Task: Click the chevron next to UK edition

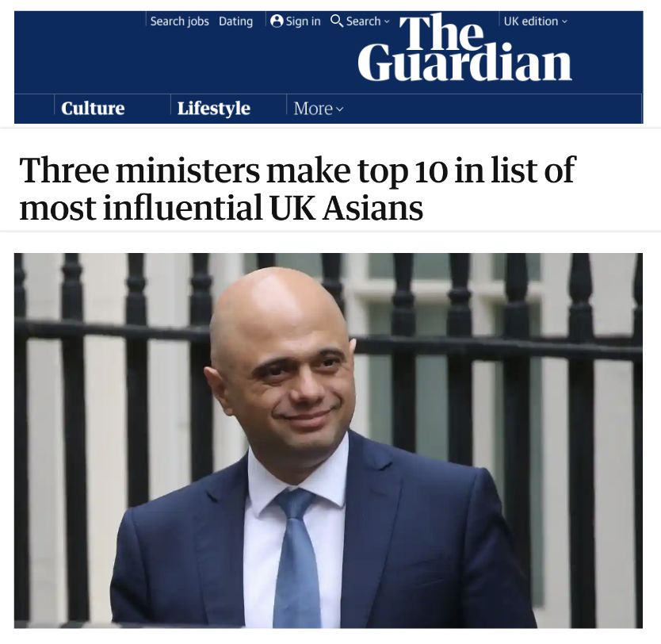Action: click(565, 21)
